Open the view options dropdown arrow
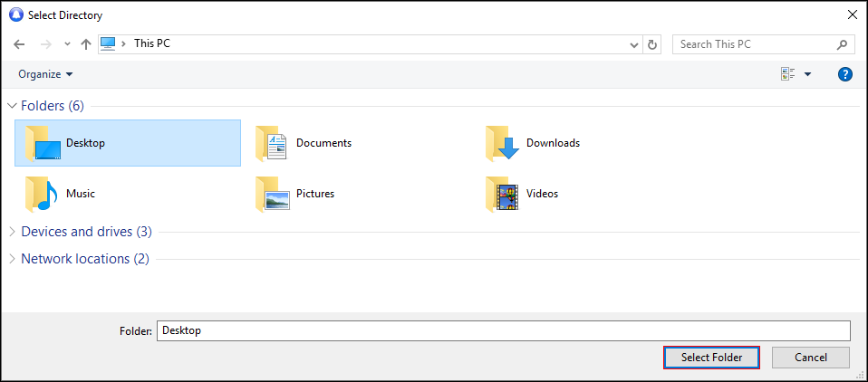Screen dimensions: 868x382 click(x=807, y=74)
